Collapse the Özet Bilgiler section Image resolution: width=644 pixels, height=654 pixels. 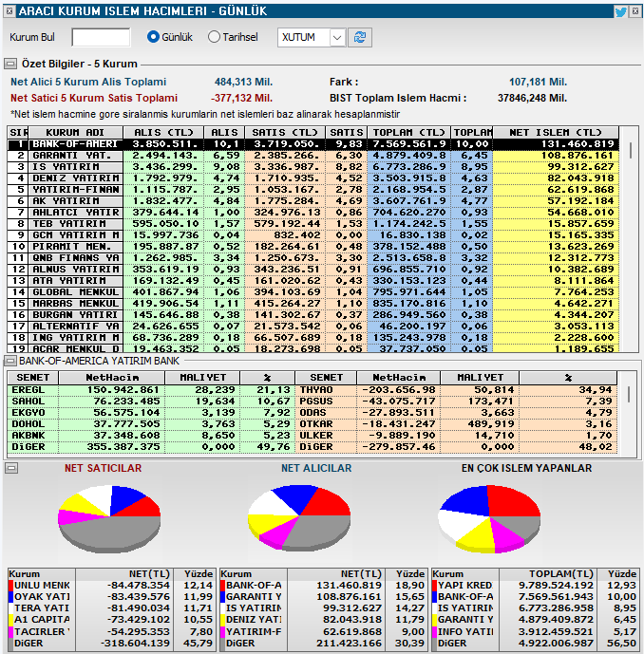coord(10,64)
